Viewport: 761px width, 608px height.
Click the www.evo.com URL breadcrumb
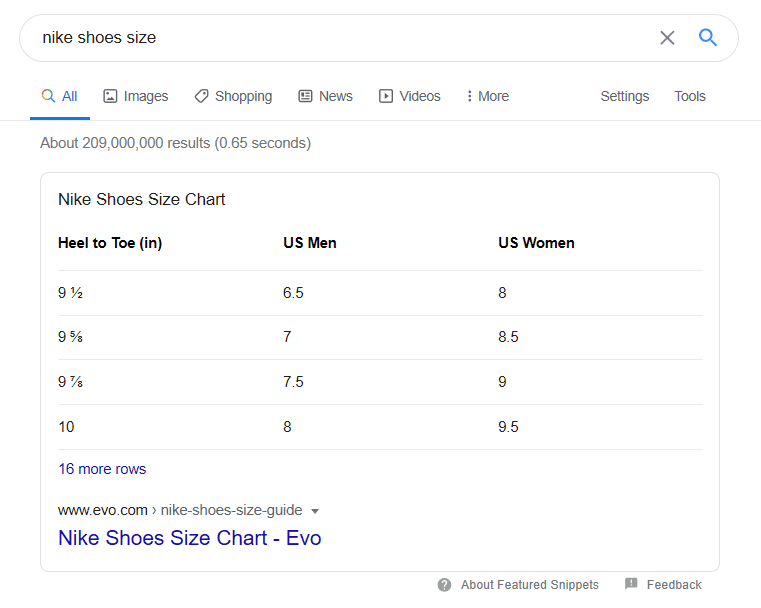180,510
